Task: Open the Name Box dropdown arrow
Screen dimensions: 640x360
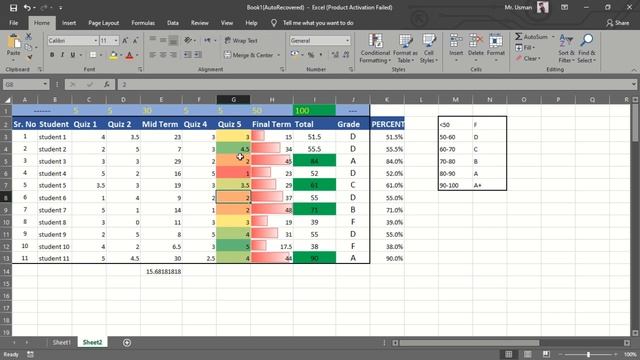Action: coord(45,84)
